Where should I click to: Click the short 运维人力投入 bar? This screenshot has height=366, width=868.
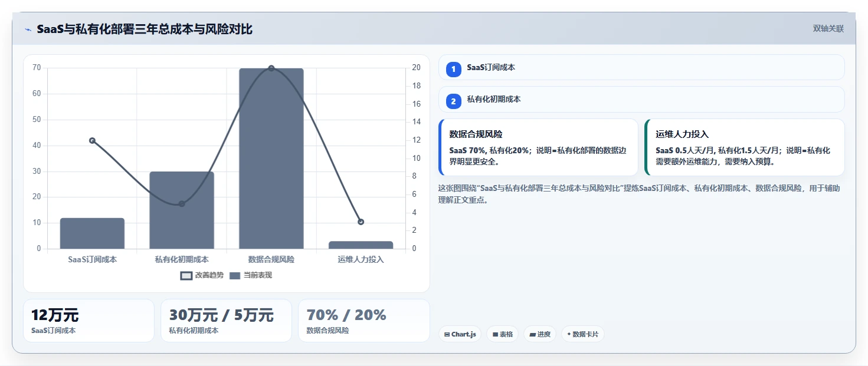(x=361, y=245)
